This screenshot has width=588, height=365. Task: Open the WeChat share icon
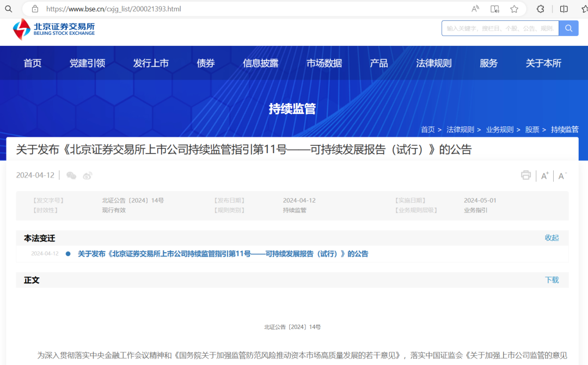click(x=71, y=175)
